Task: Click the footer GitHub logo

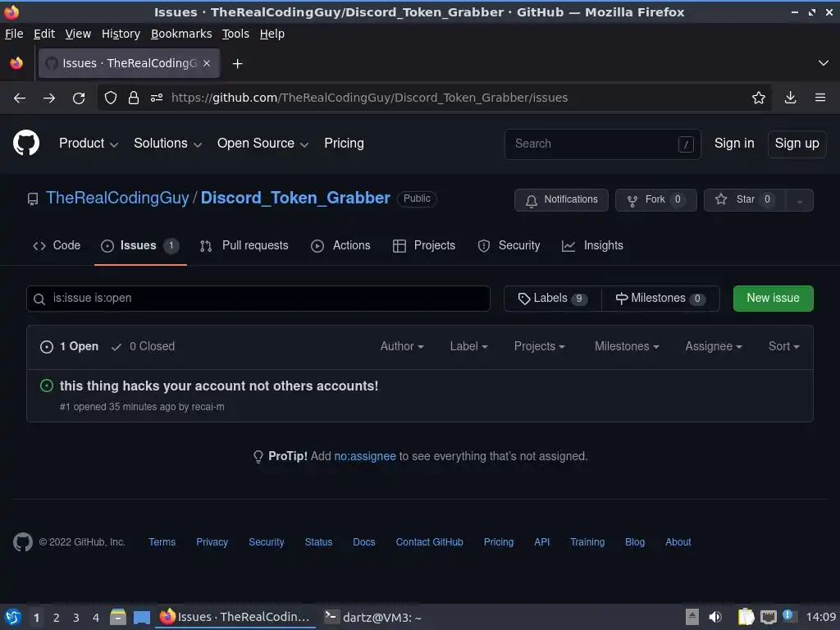Action: click(x=23, y=542)
